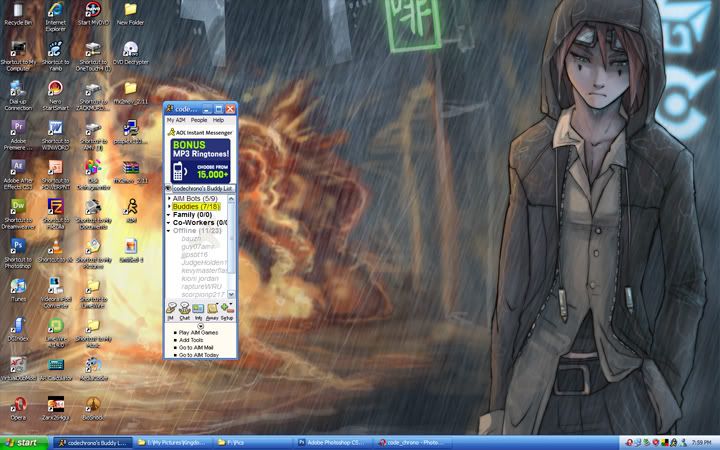Open Shortcut to WINWORD
This screenshot has width=720, height=450.
(x=56, y=135)
